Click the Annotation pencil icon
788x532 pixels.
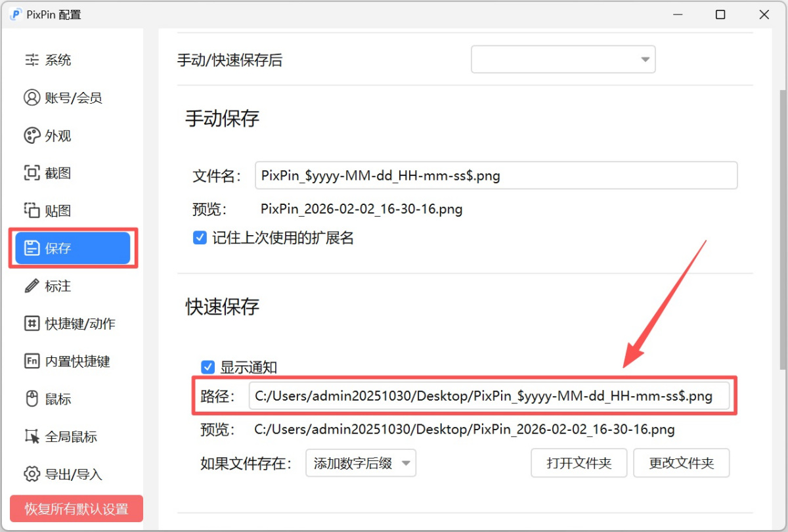coord(32,286)
